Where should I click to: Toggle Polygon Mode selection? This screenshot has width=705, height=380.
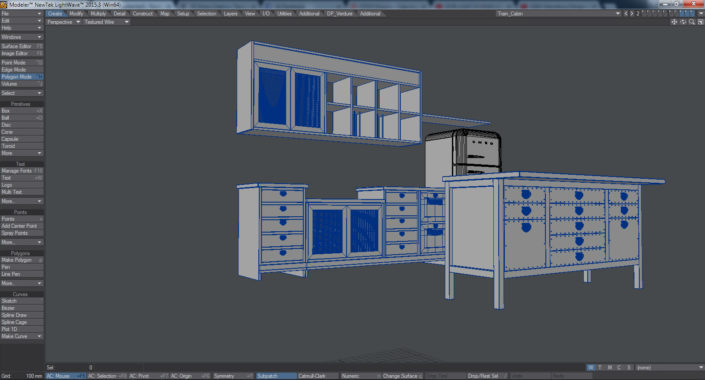click(x=22, y=77)
